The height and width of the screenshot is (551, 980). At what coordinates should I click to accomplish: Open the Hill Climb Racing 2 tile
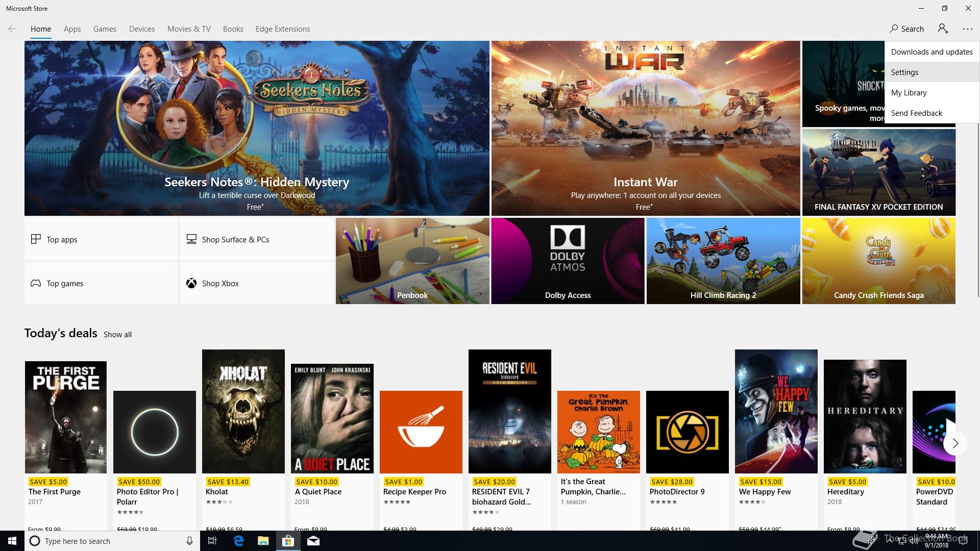[x=723, y=261]
